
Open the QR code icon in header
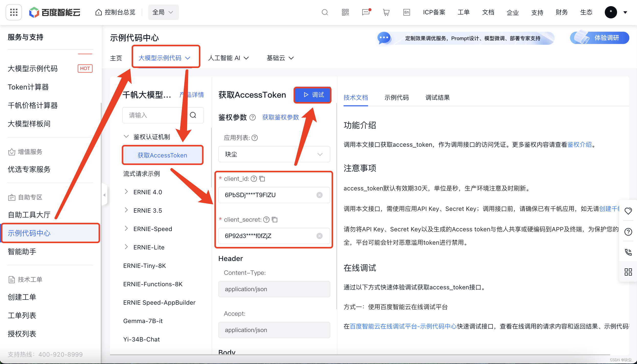pos(345,12)
